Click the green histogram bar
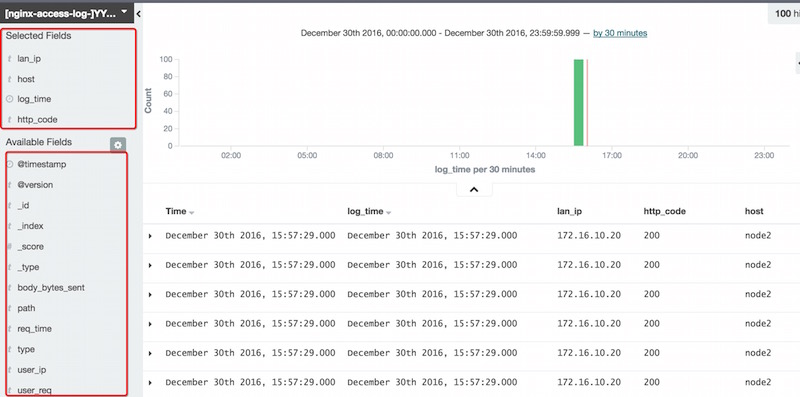 tap(579, 103)
